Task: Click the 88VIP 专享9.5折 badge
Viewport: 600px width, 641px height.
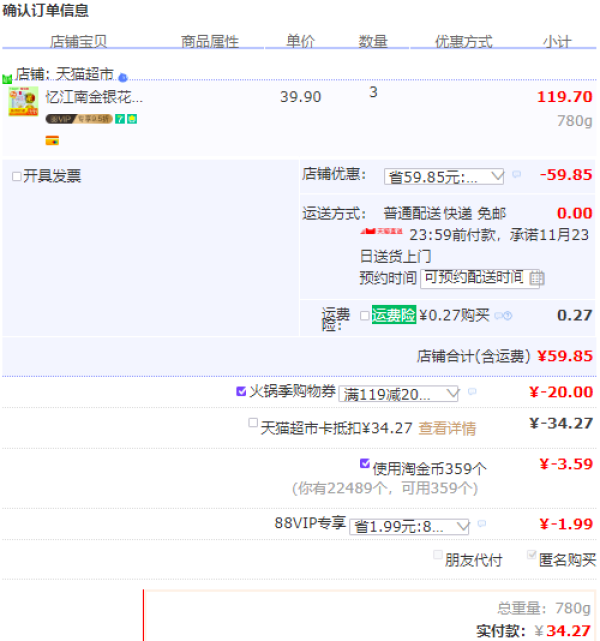Action: pyautogui.click(x=79, y=119)
